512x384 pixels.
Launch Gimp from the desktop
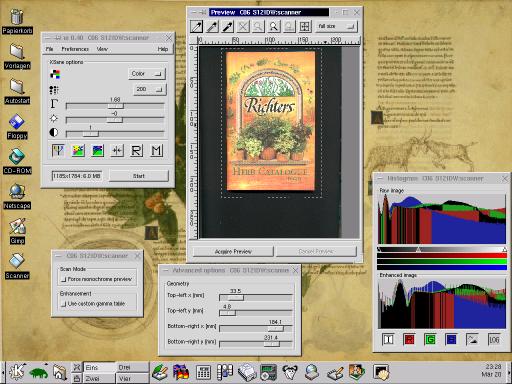(17, 232)
